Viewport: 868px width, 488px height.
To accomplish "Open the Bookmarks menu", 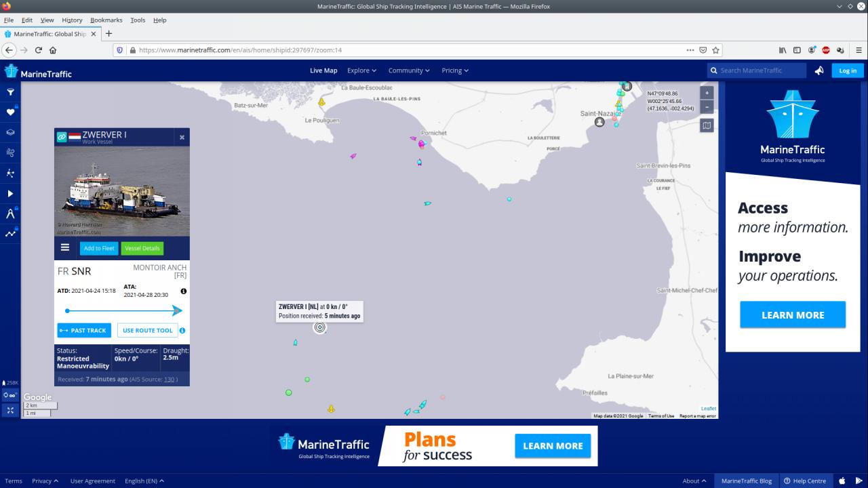I will point(106,20).
